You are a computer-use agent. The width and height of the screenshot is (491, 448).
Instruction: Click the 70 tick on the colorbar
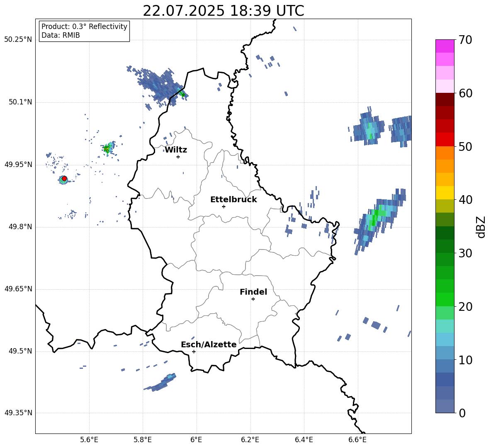pos(465,40)
